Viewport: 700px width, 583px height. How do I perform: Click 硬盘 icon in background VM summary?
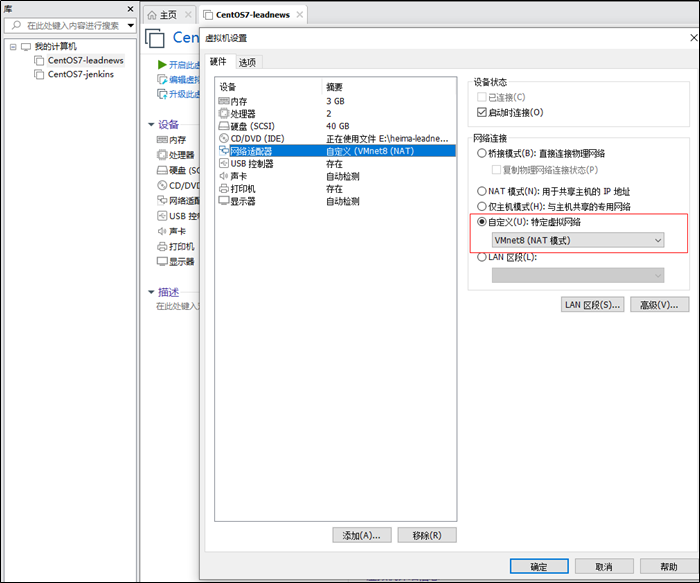162,170
